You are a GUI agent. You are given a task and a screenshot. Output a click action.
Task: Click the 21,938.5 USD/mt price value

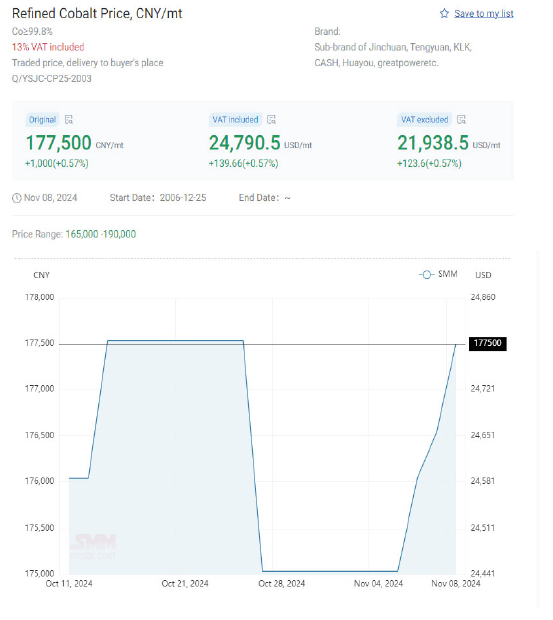[x=449, y=143]
